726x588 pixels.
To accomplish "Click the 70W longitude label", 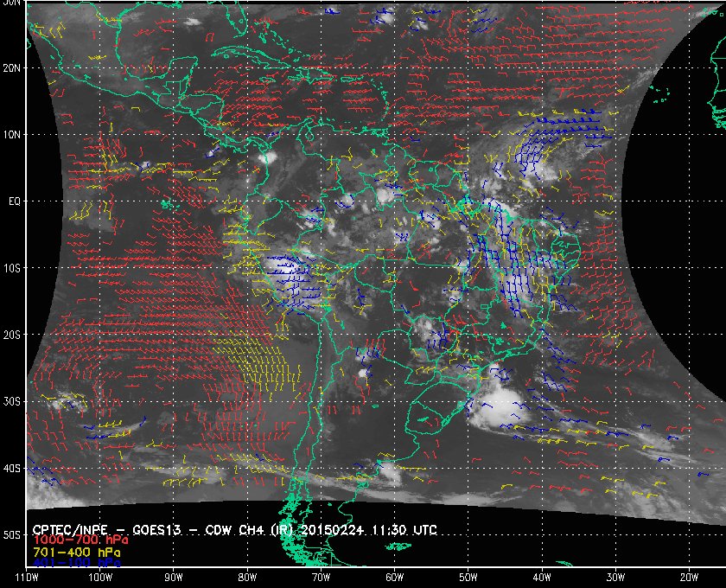I will pos(321,578).
